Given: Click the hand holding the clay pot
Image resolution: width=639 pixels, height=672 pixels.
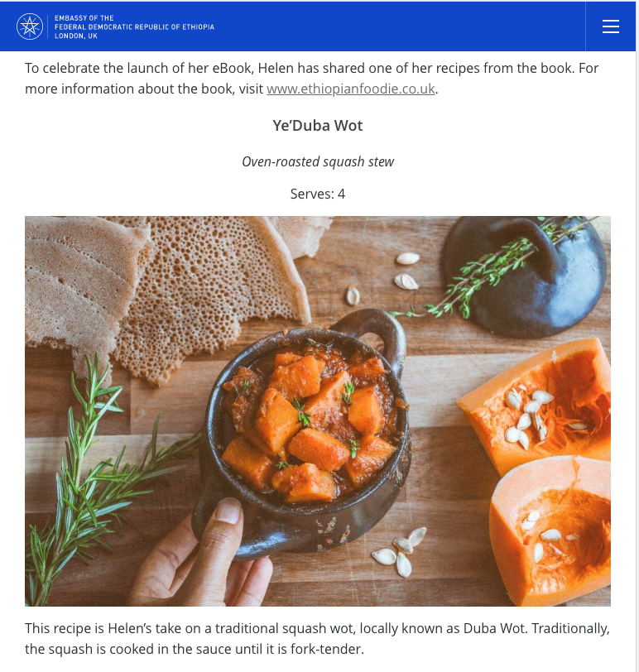Looking at the screenshot, I should pyautogui.click(x=201, y=557).
